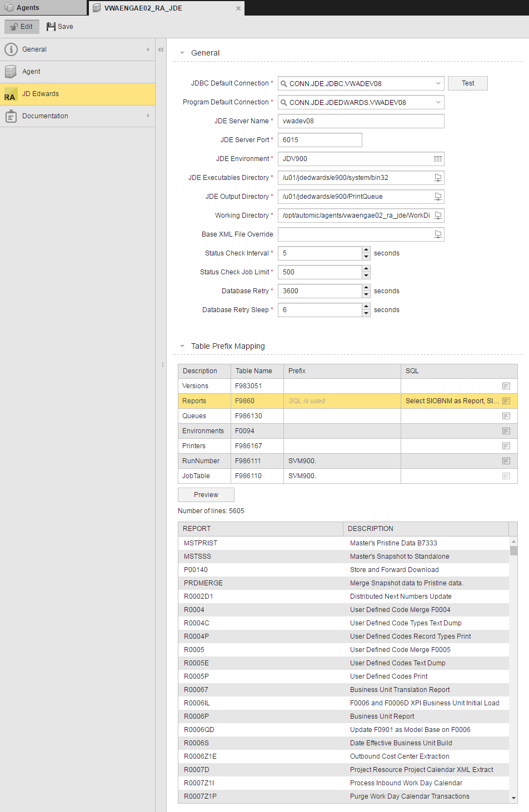Click search icon in JDBC Default Connection
Screen dimensions: 529x812
[x=284, y=84]
